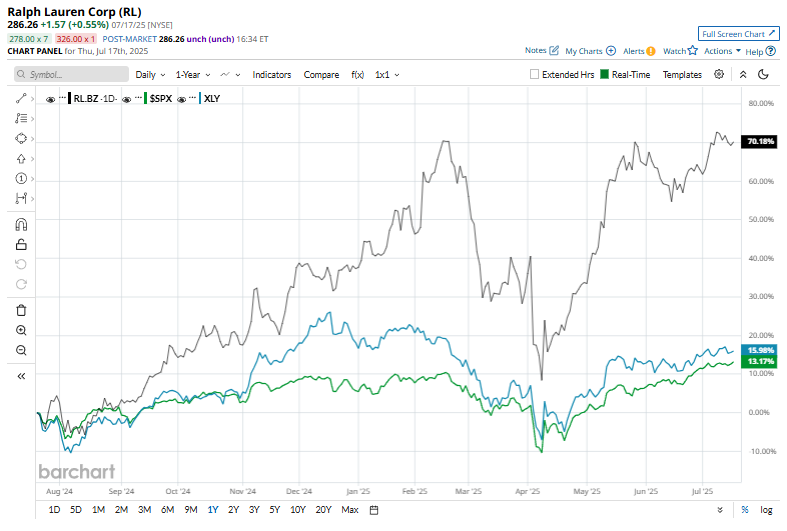787x531 pixels.
Task: Open the 1-Year period dropdown
Action: click(x=193, y=74)
